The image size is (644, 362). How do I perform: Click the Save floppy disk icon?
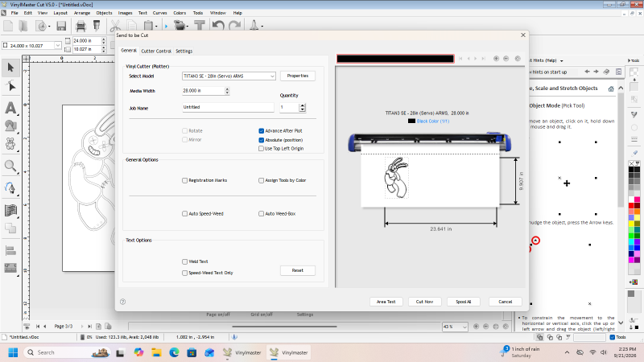[61, 26]
